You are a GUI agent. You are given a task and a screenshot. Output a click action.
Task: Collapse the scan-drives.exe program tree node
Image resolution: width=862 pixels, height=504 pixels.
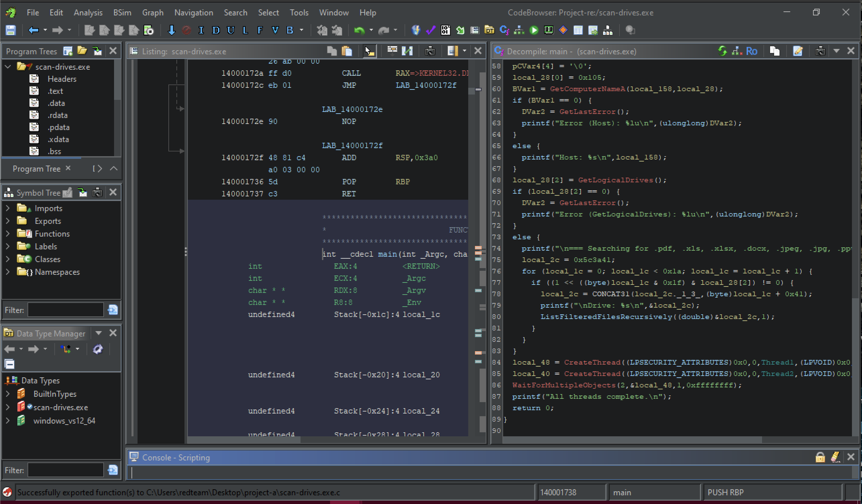pyautogui.click(x=7, y=67)
